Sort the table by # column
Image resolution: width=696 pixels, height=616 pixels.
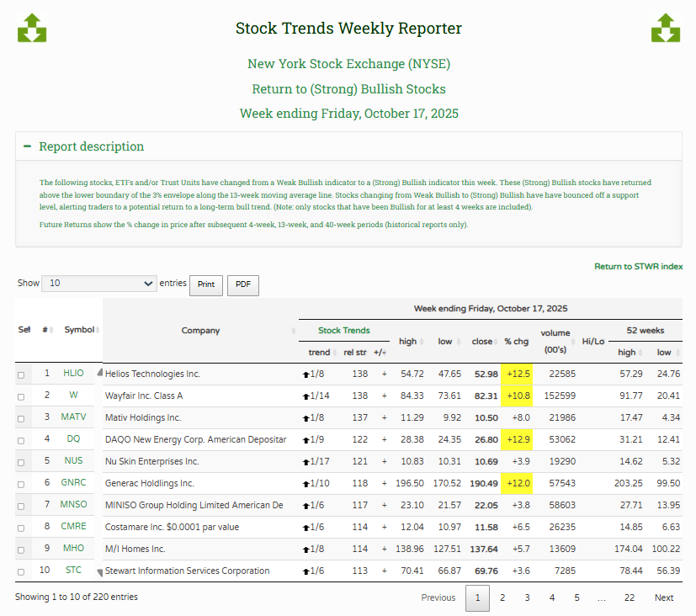47,330
